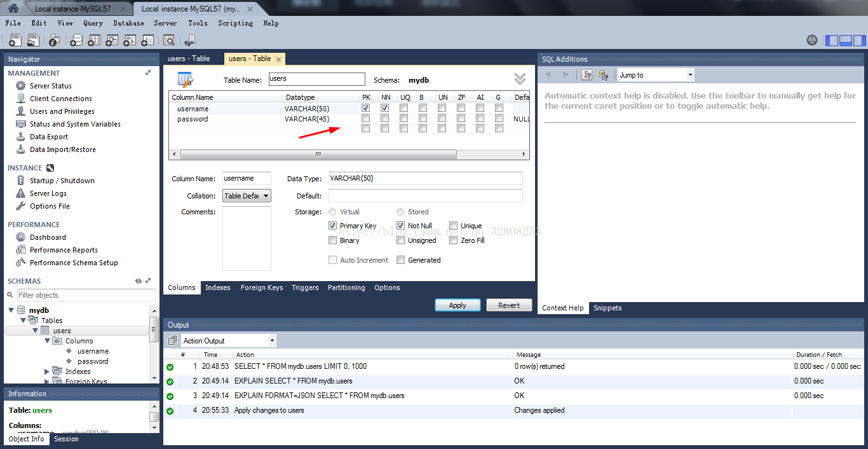Create a new table using the toolbar icon

[94, 39]
